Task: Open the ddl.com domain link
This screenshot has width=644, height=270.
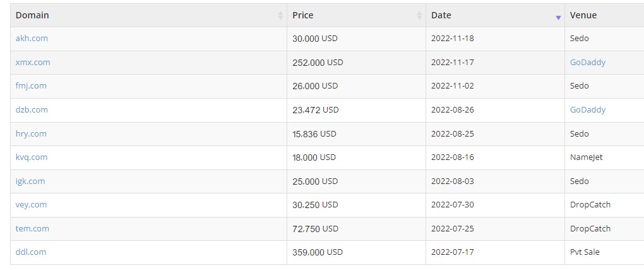Action: click(x=31, y=252)
